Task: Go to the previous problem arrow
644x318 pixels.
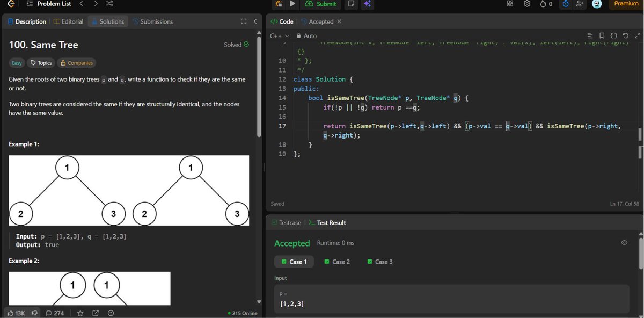Action: (x=82, y=4)
